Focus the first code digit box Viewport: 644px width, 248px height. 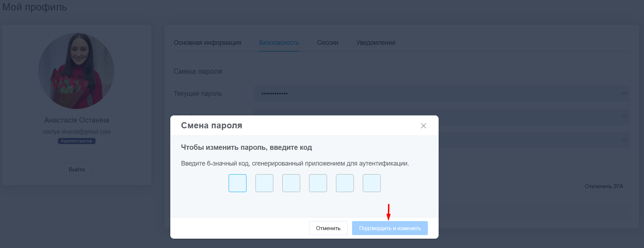click(238, 183)
